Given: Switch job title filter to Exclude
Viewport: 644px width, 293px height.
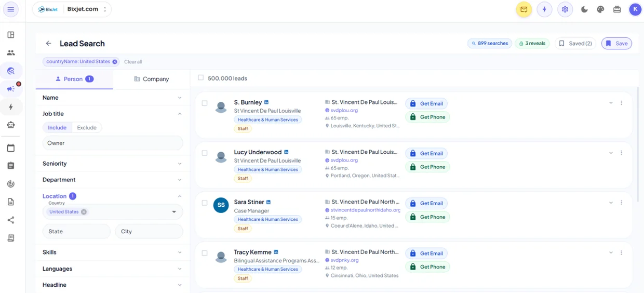Looking at the screenshot, I should 87,128.
